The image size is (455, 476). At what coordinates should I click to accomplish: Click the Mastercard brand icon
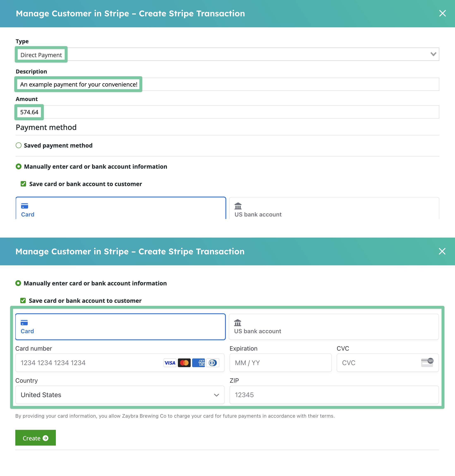pyautogui.click(x=184, y=363)
